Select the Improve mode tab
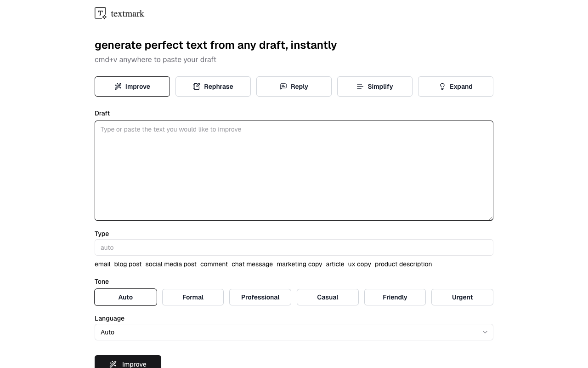Screen dimensions: 588x368 (x=132, y=86)
